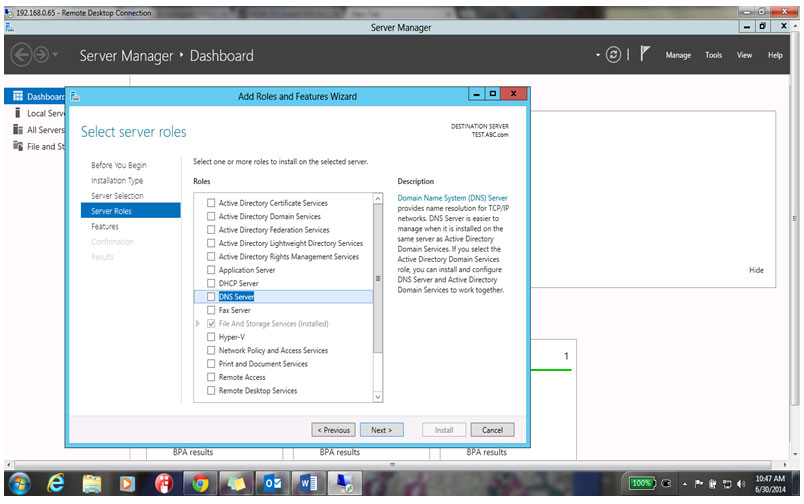This screenshot has width=804, height=504.
Task: Tick the DNS Server checkbox
Action: point(211,296)
